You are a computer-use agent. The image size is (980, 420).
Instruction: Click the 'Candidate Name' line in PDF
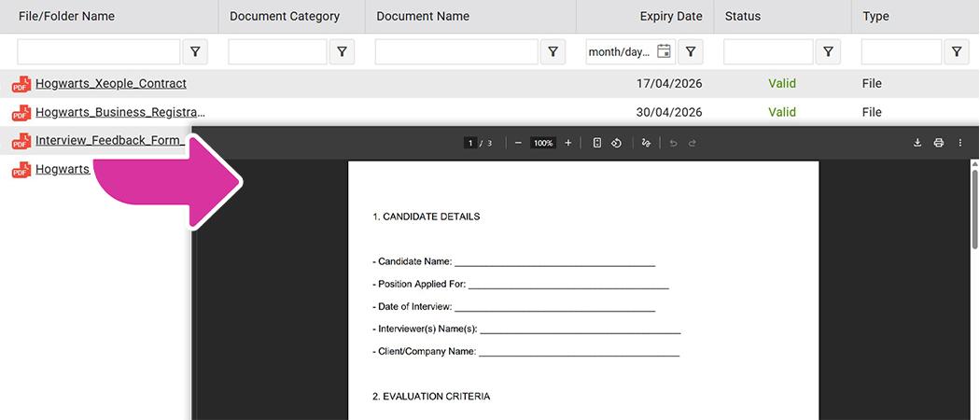(513, 262)
